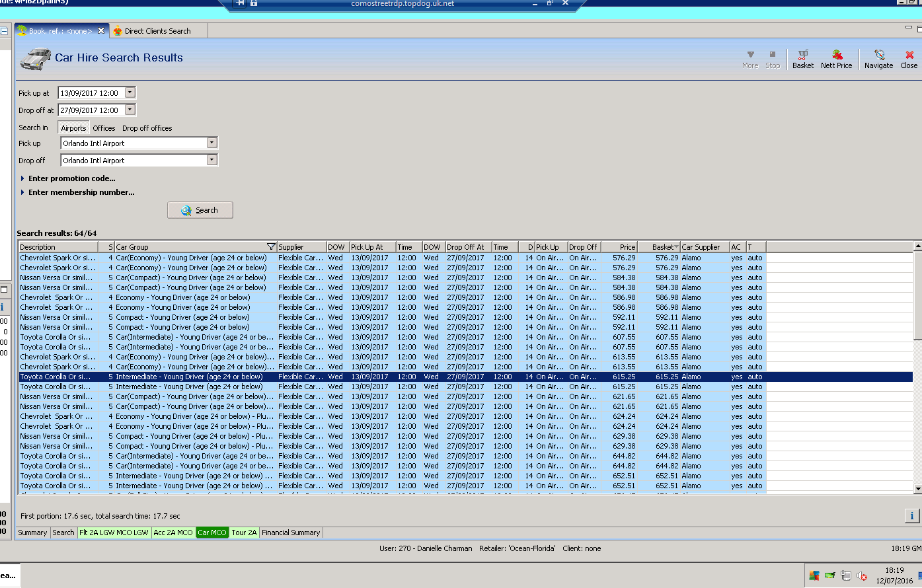The height and width of the screenshot is (588, 922).
Task: Click the Search button
Action: pyautogui.click(x=200, y=210)
